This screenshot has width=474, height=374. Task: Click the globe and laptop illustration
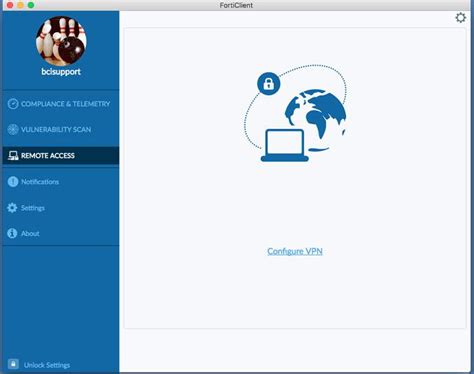coord(295,113)
